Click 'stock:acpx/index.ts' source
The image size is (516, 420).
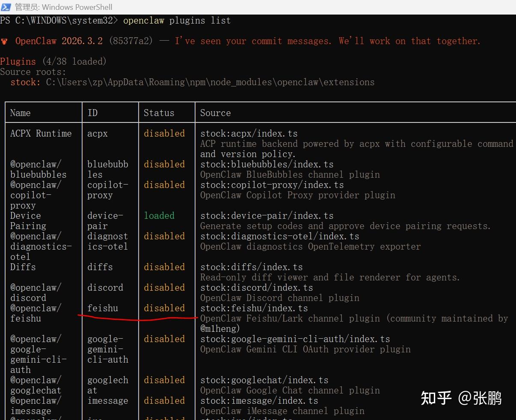(249, 134)
